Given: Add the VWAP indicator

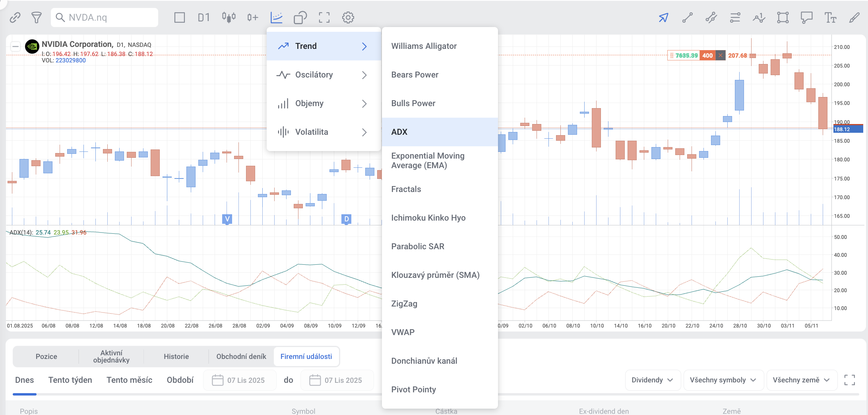Looking at the screenshot, I should pyautogui.click(x=440, y=332).
